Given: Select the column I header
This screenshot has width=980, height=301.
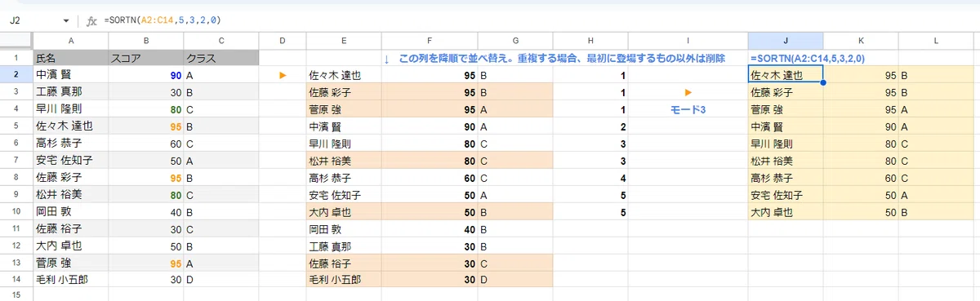Looking at the screenshot, I should [688, 41].
